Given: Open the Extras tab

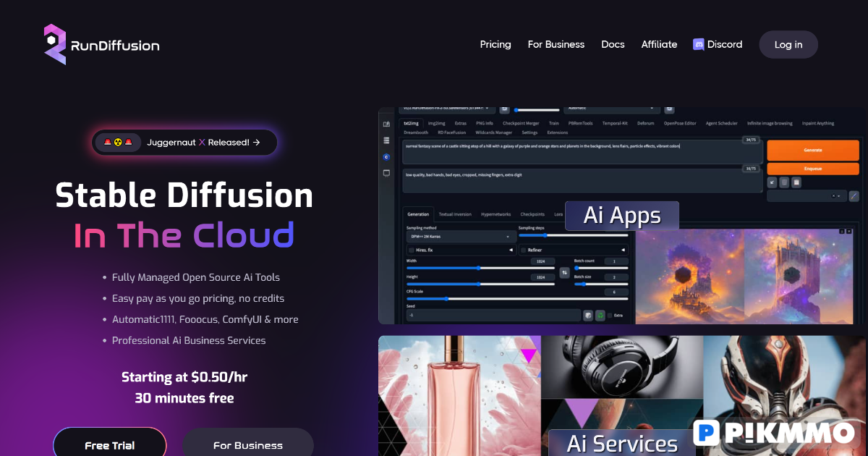Looking at the screenshot, I should [461, 123].
